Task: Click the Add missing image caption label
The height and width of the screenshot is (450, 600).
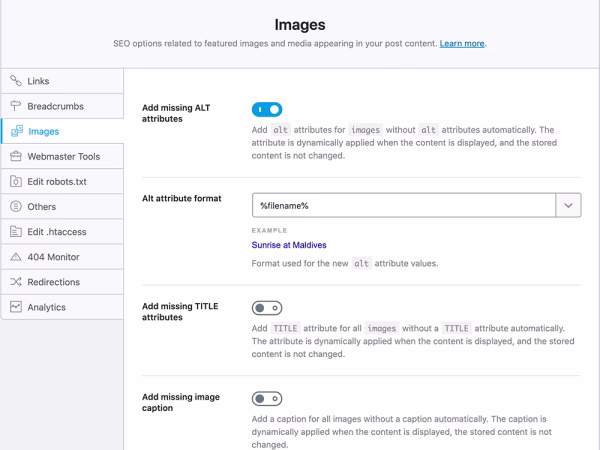Action: (x=181, y=402)
